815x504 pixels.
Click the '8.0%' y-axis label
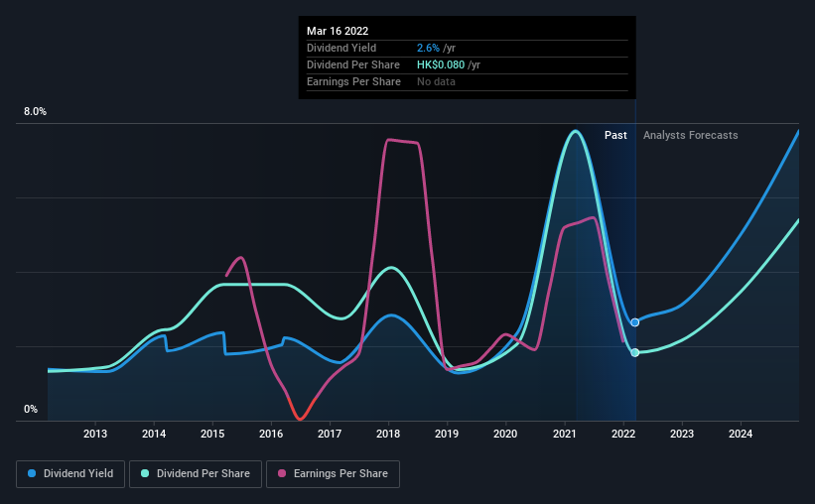coord(35,112)
